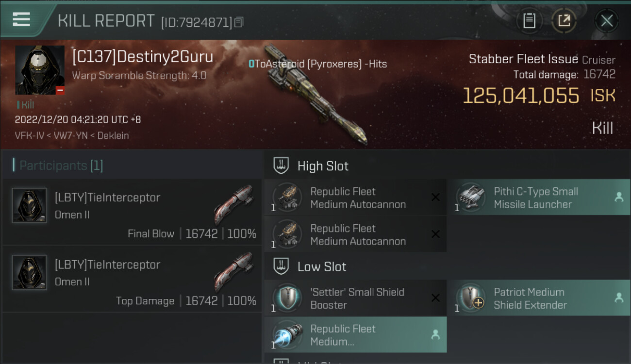Open the Pithi C-Type Small Missile Launcher
This screenshot has width=631, height=364.
[539, 198]
